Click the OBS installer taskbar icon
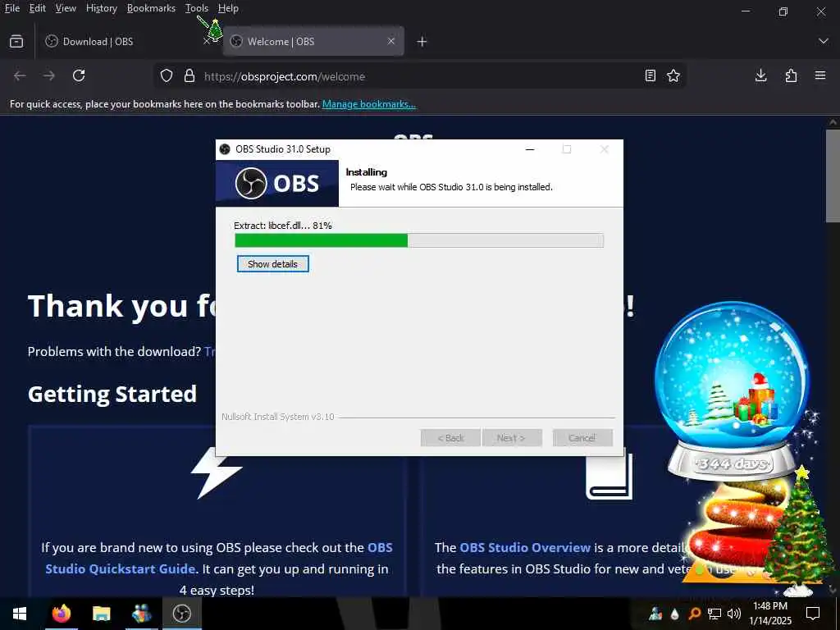This screenshot has height=630, width=840. tap(181, 614)
